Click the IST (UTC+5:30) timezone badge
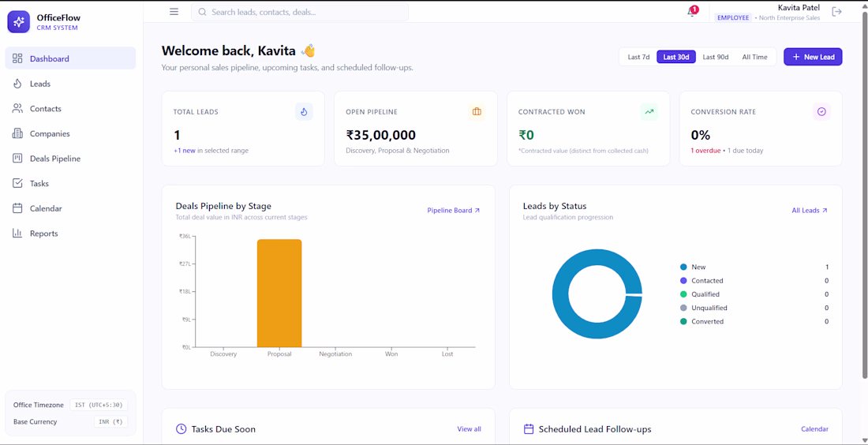This screenshot has width=868, height=445. coord(99,405)
